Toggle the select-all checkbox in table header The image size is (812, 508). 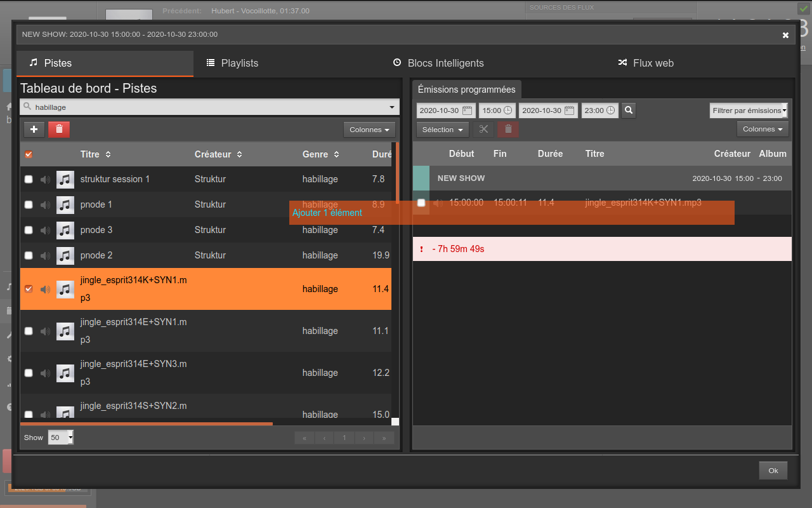click(x=29, y=154)
